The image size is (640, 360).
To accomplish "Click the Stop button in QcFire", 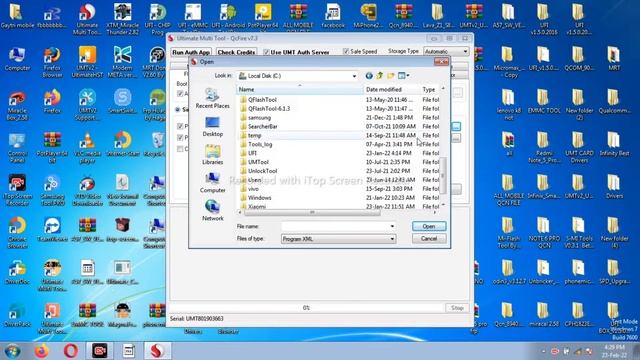I will [x=457, y=308].
